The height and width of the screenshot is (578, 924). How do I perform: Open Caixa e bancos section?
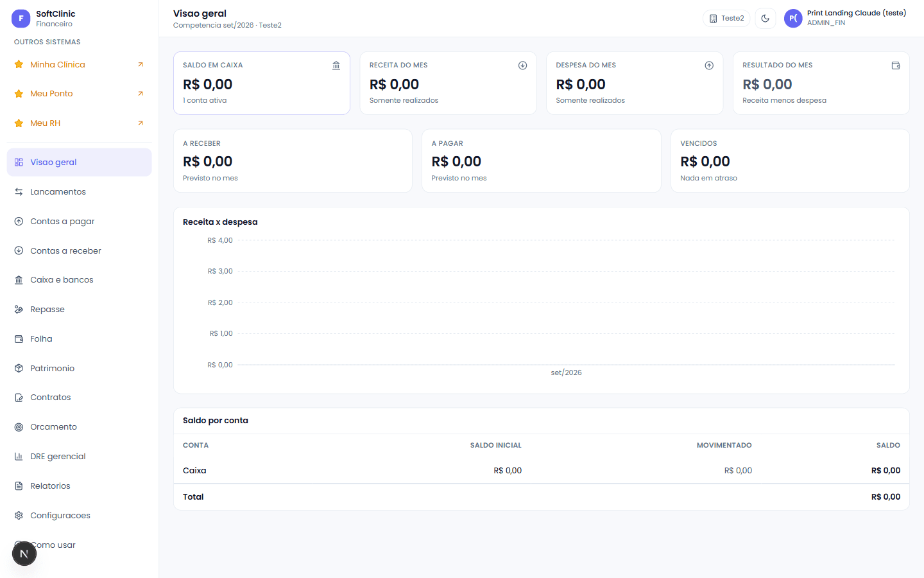[80, 280]
